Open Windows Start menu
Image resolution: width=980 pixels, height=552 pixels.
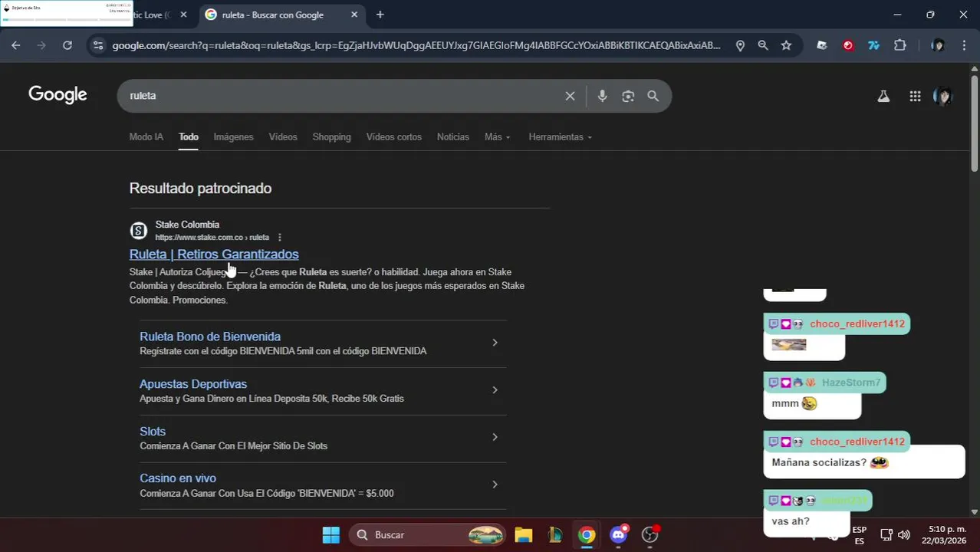[331, 534]
